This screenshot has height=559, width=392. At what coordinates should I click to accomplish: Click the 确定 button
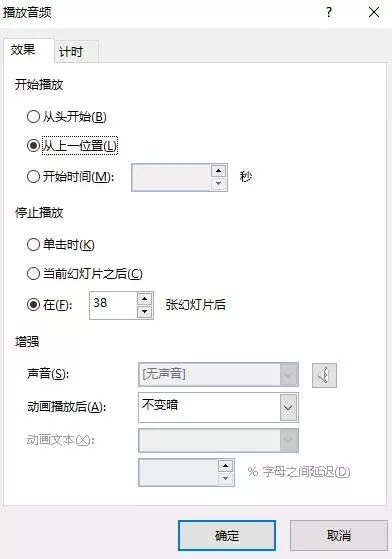pyautogui.click(x=227, y=535)
